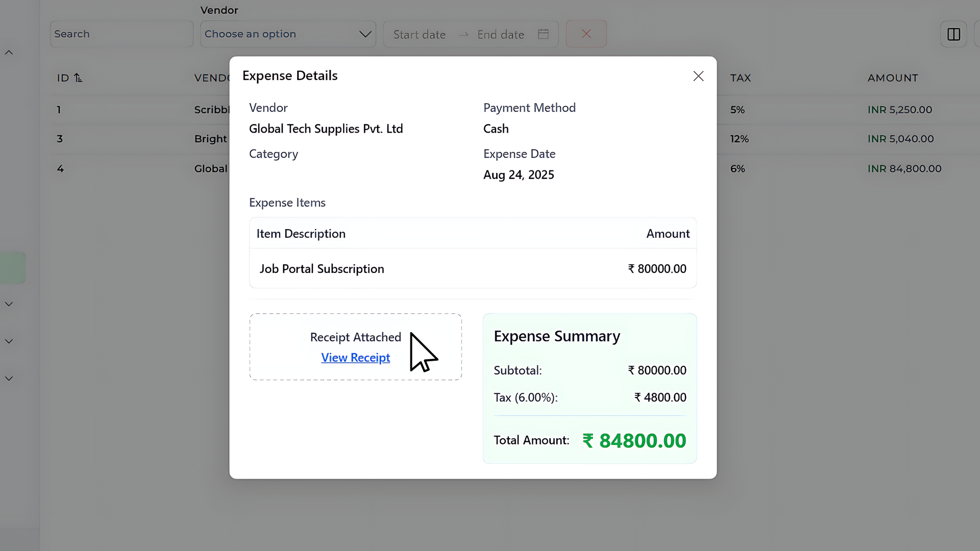The image size is (980, 551).
Task: Clear filters with the red X button
Action: pyautogui.click(x=586, y=34)
